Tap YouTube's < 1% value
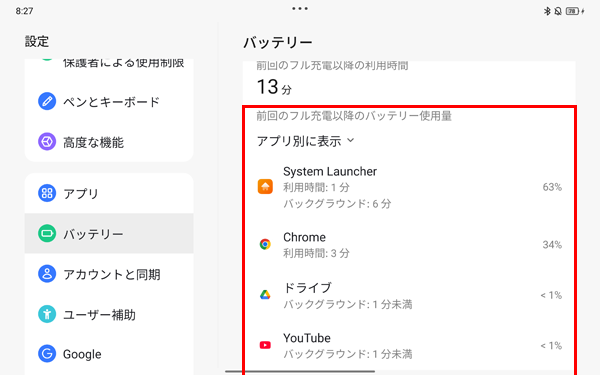This screenshot has width=600, height=375. (x=551, y=346)
